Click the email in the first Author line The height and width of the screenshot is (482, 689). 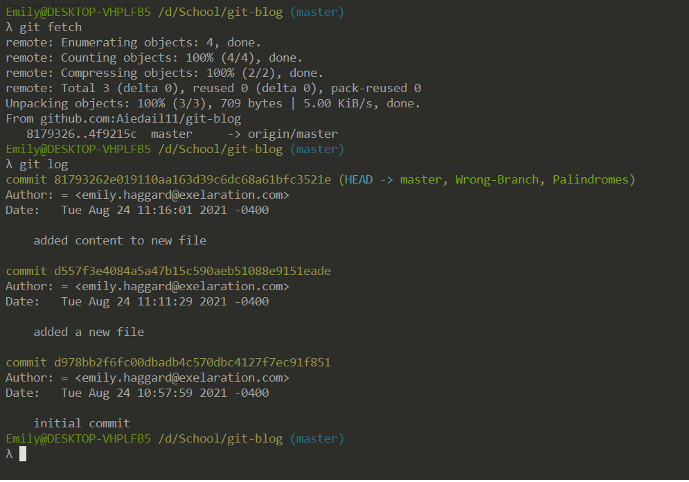click(182, 195)
